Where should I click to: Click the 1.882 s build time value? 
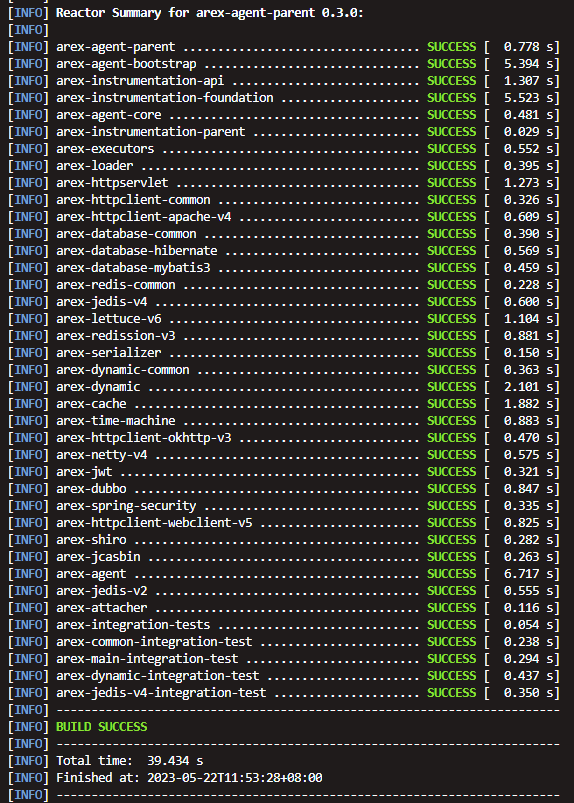[x=528, y=404]
